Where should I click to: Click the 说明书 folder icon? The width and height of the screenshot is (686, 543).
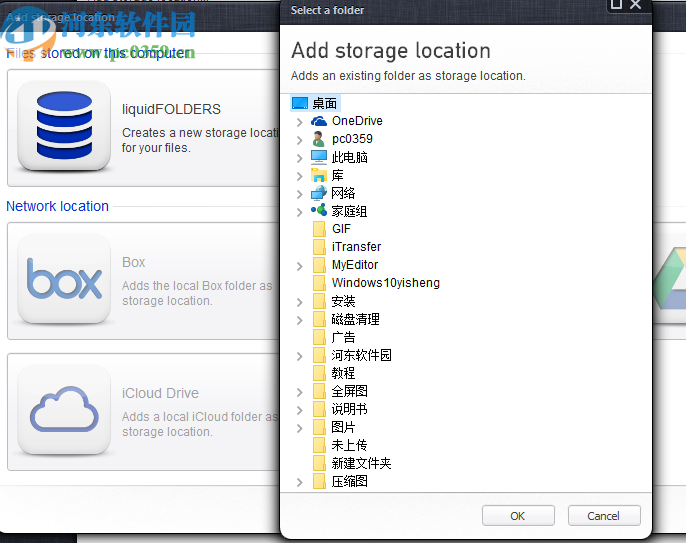[319, 409]
